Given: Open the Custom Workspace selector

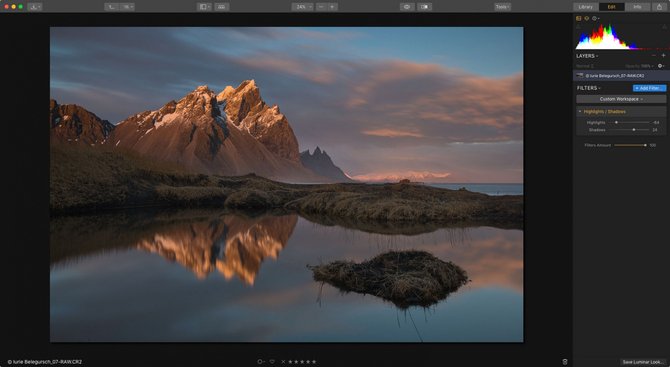Looking at the screenshot, I should click(621, 99).
